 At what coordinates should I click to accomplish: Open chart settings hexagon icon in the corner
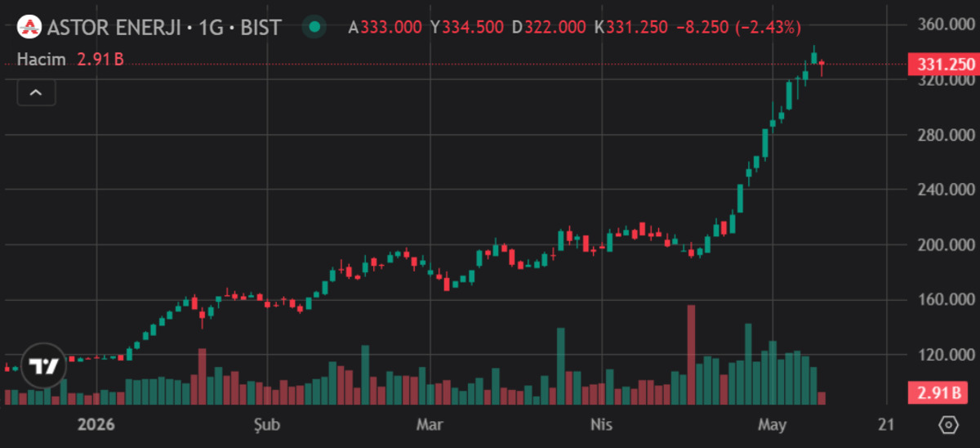[948, 425]
